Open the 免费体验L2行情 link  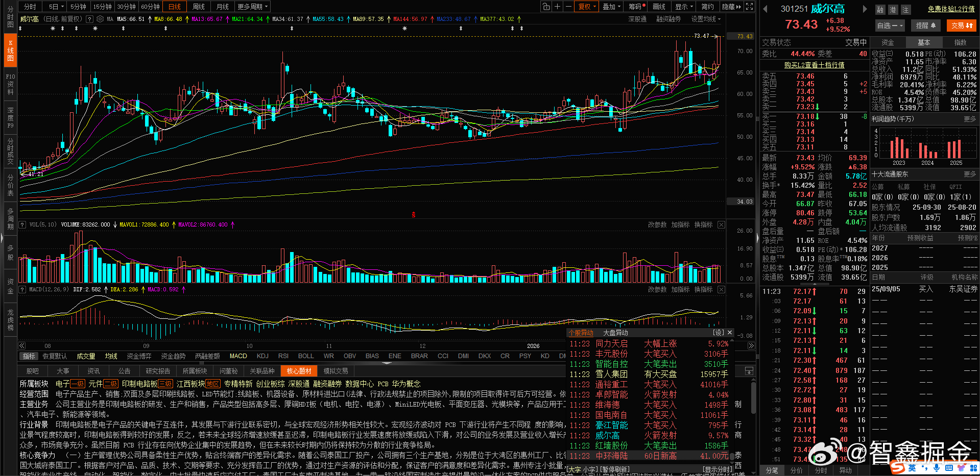(x=951, y=9)
